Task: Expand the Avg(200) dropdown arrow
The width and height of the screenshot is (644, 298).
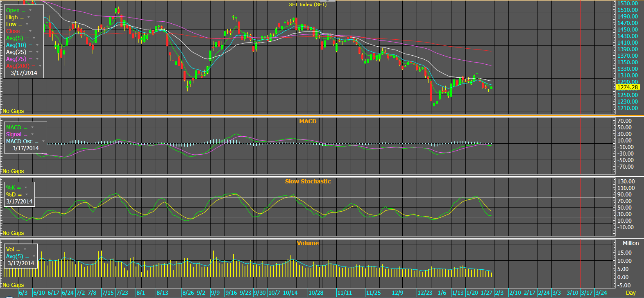Action: click(x=40, y=66)
